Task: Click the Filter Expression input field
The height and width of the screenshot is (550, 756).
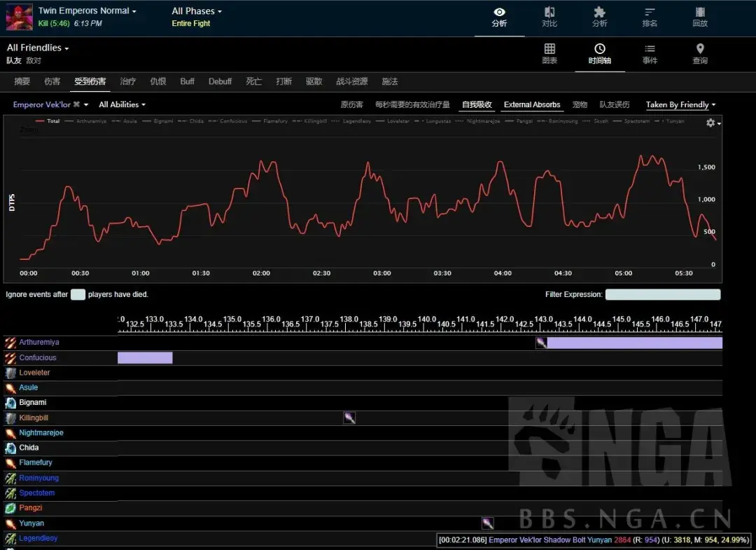Action: pyautogui.click(x=662, y=295)
